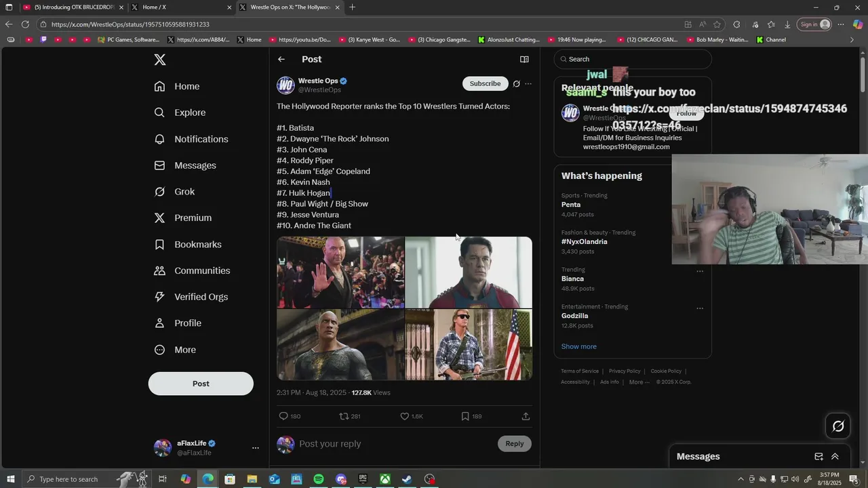
Task: Open reader view icon beside Post header
Action: [524, 59]
